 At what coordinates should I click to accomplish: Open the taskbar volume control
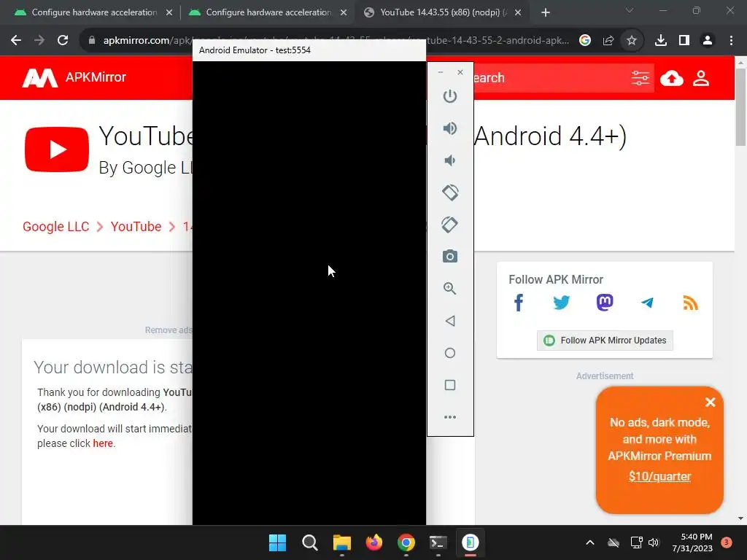coord(654,542)
